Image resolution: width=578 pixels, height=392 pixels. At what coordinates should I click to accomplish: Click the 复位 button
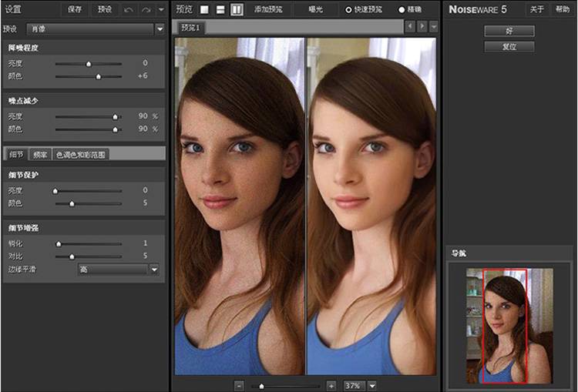pyautogui.click(x=509, y=47)
